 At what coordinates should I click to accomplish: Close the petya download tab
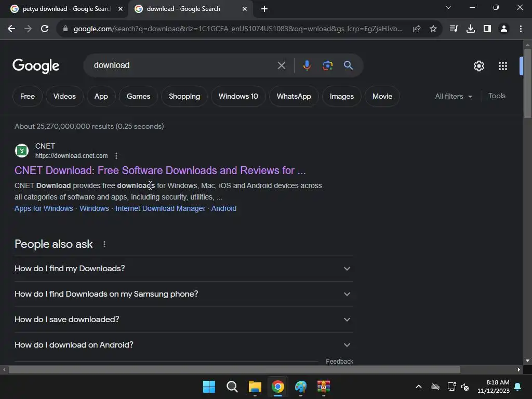pyautogui.click(x=121, y=9)
